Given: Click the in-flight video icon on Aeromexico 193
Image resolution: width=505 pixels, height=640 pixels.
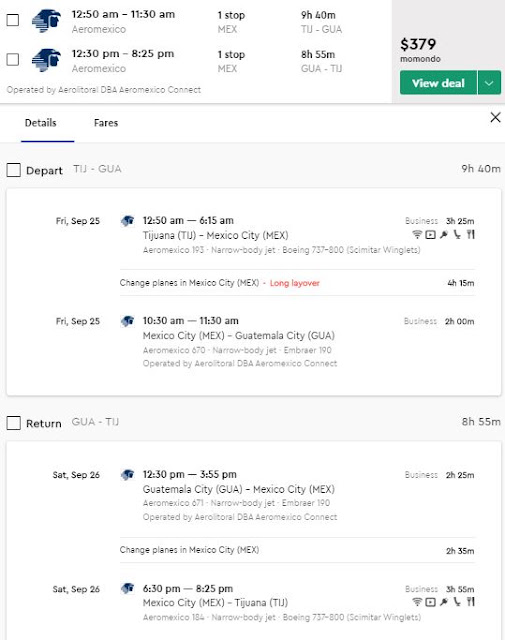Looking at the screenshot, I should (x=430, y=235).
